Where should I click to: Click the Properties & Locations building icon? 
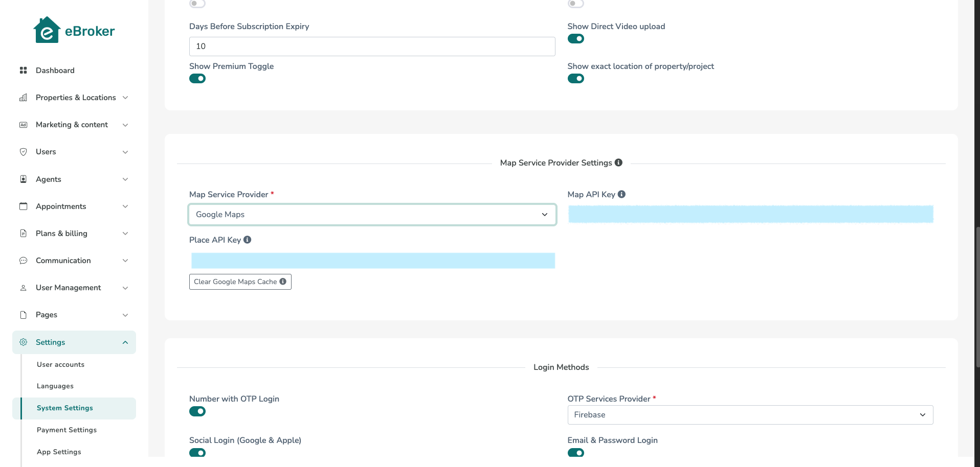click(x=23, y=98)
